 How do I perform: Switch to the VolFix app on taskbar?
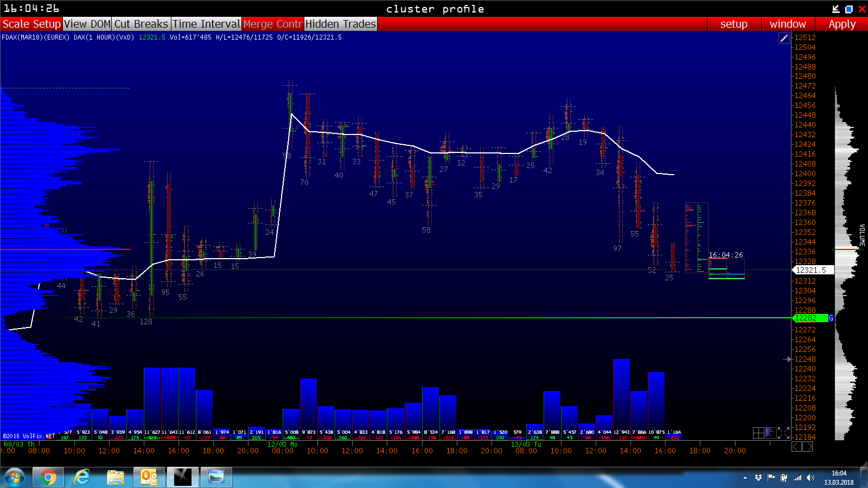point(183,478)
